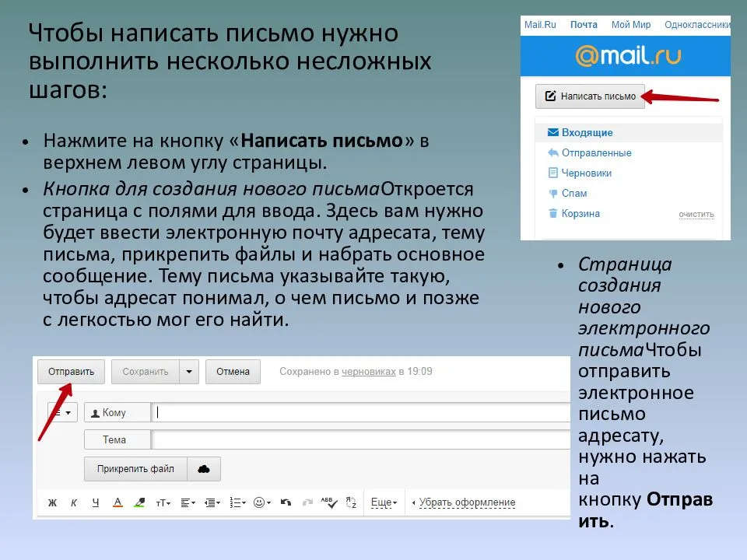Click the translate/transliteration icon
This screenshot has width=747, height=560.
351,502
